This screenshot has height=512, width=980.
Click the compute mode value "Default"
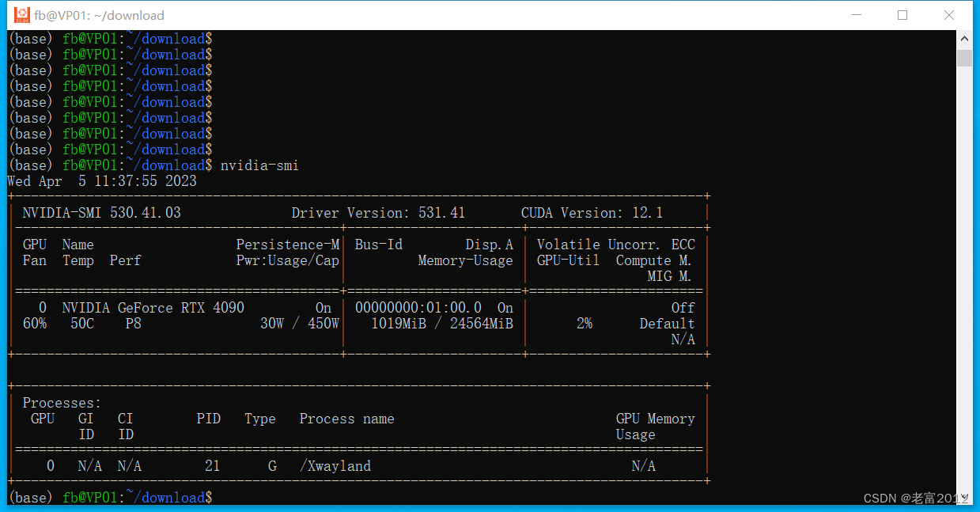[x=668, y=324]
